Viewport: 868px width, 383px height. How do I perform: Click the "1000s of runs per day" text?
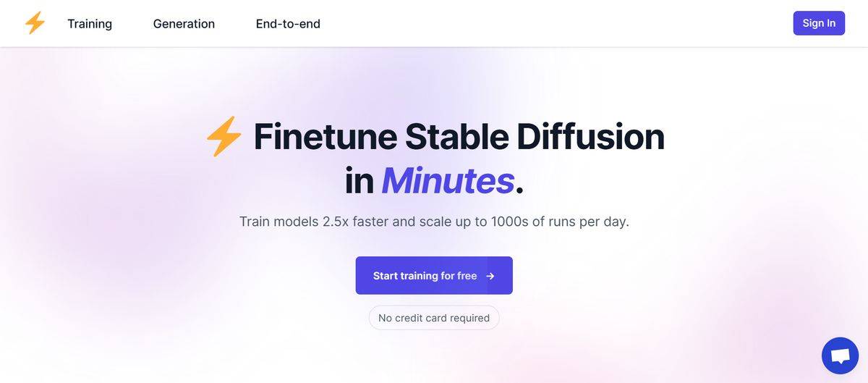560,222
